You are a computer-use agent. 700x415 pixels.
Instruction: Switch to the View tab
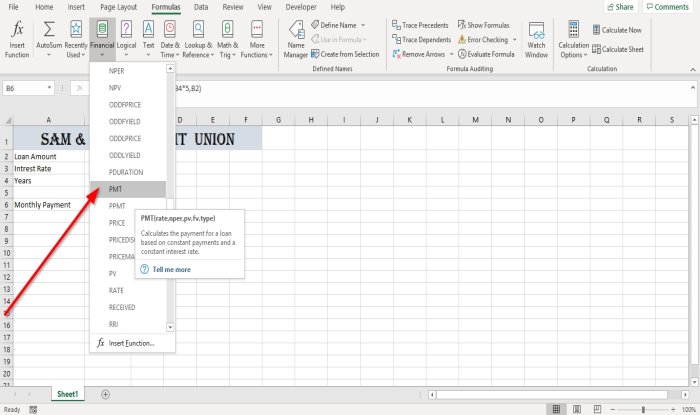(x=264, y=7)
